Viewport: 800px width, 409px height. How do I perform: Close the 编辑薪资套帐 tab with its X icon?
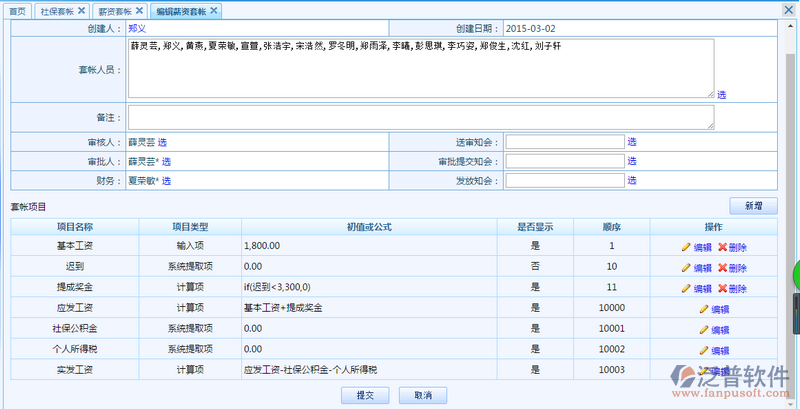click(214, 11)
